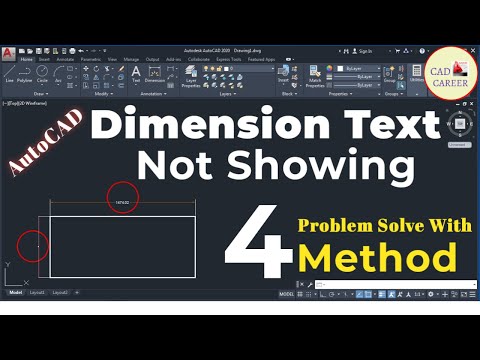Click the Insert block tool

[x=283, y=74]
